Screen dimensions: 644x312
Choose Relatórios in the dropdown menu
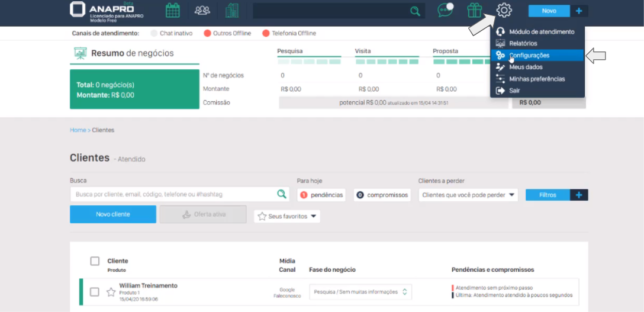click(x=523, y=43)
